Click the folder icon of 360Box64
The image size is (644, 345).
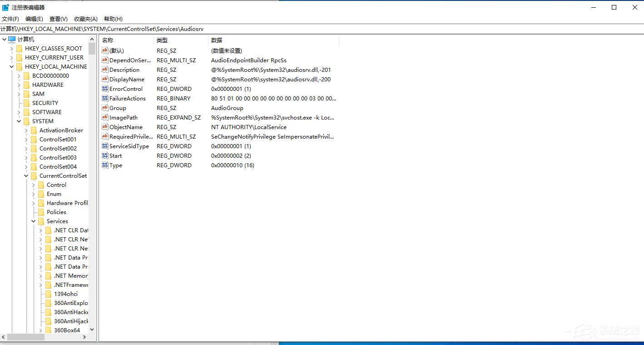(48, 330)
